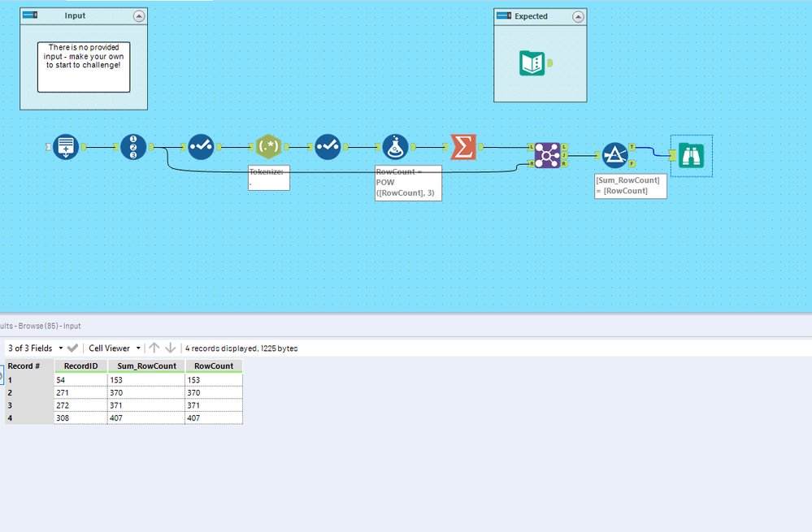Click the RecordID column header

[80, 365]
